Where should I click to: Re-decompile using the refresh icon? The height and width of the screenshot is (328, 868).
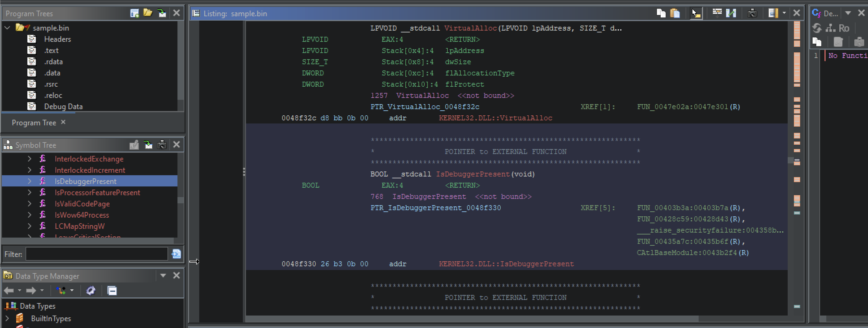[817, 28]
